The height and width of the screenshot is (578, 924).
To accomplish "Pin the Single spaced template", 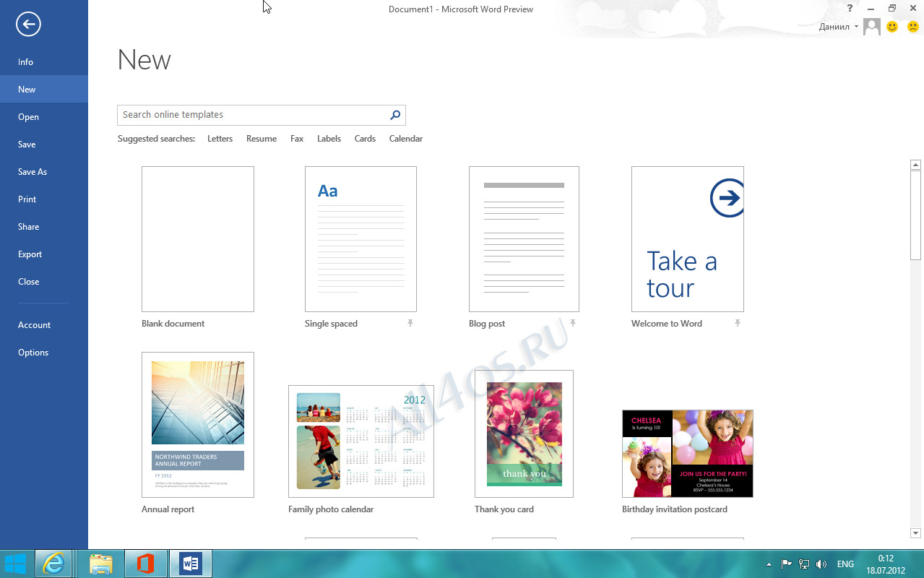I will 410,323.
